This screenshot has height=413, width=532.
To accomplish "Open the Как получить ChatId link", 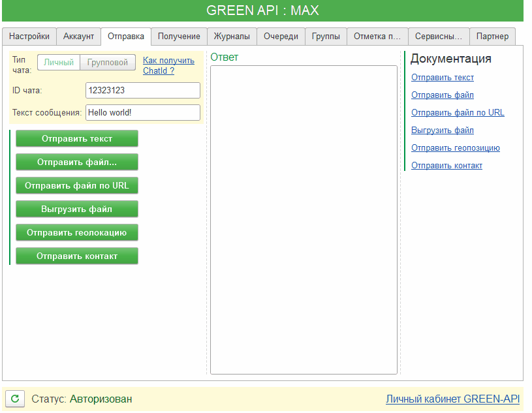I will click(168, 65).
